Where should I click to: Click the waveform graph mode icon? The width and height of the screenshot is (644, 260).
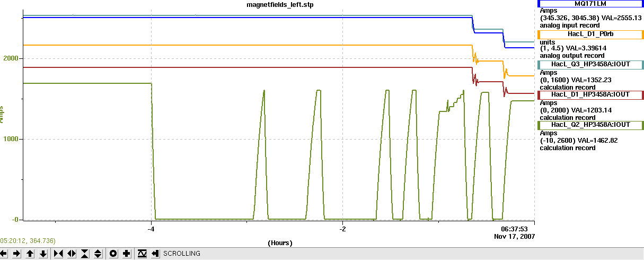pos(142,254)
